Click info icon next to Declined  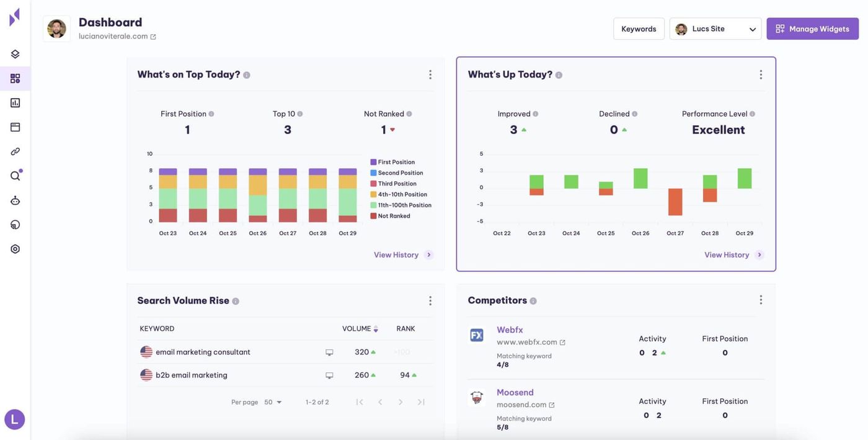634,114
